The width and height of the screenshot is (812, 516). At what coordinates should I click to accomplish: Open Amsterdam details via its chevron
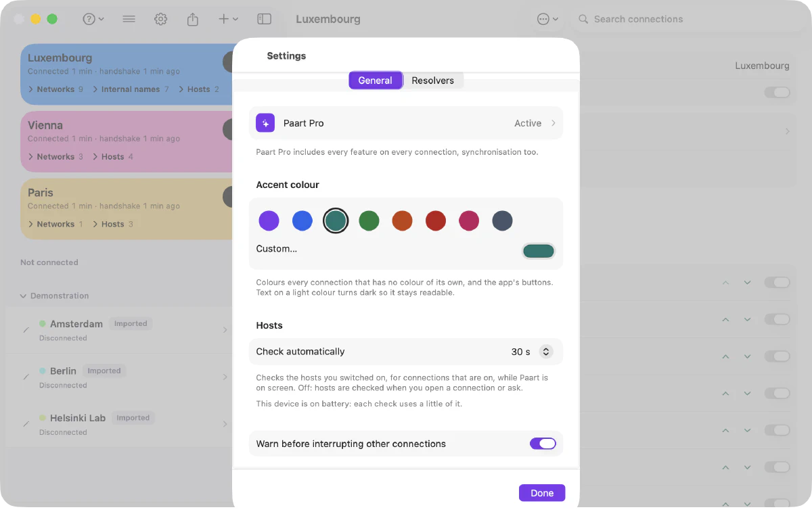pos(225,330)
